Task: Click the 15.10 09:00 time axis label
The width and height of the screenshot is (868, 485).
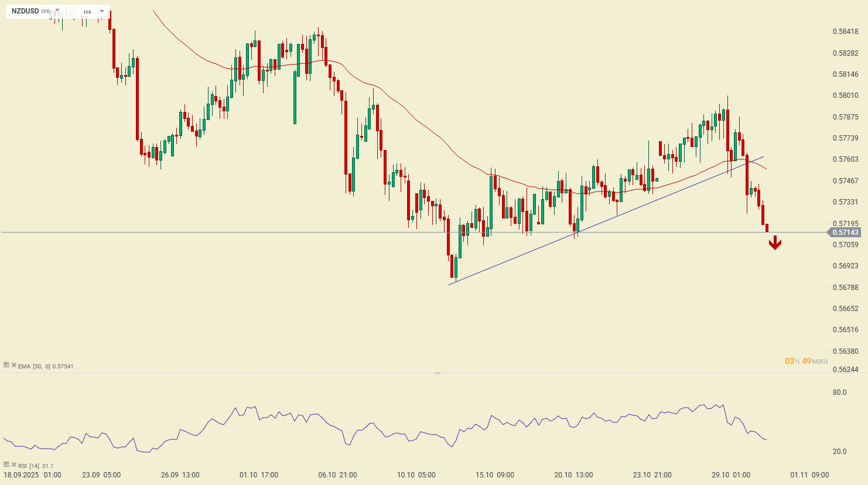Action: (x=495, y=475)
